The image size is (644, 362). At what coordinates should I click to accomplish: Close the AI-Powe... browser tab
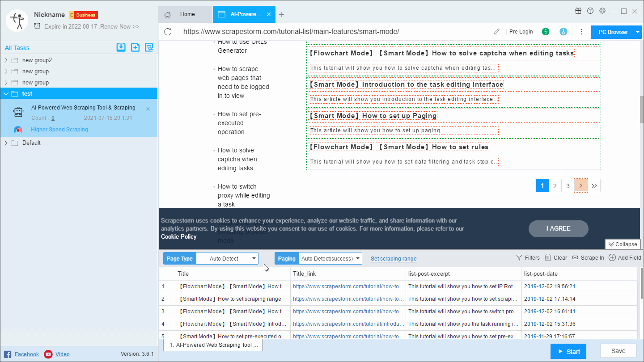pos(269,14)
